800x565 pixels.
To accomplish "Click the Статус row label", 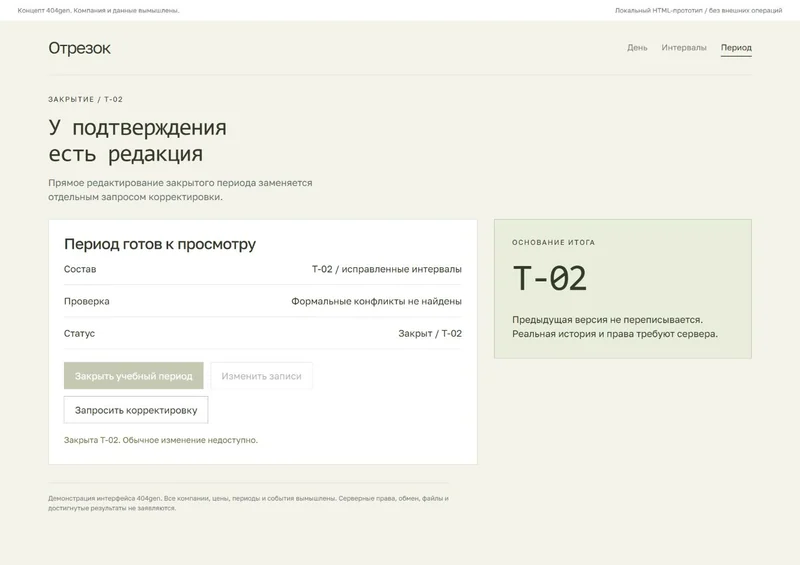I will (80, 333).
